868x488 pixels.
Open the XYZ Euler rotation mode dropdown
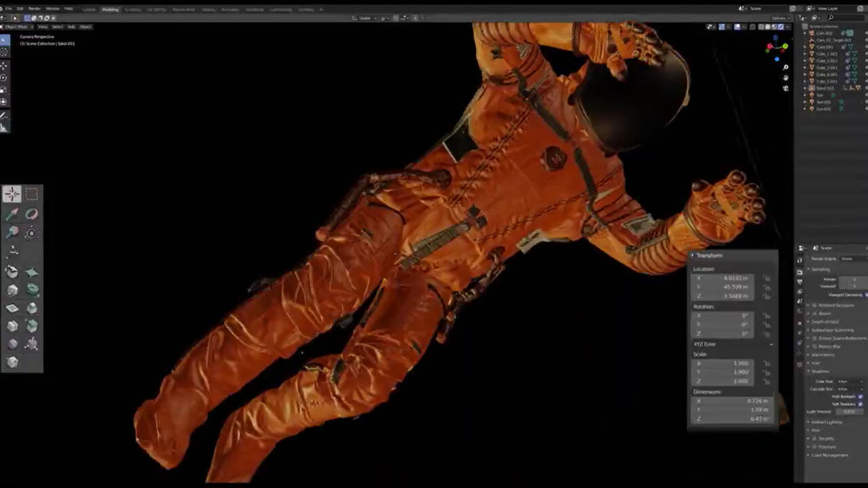[732, 344]
